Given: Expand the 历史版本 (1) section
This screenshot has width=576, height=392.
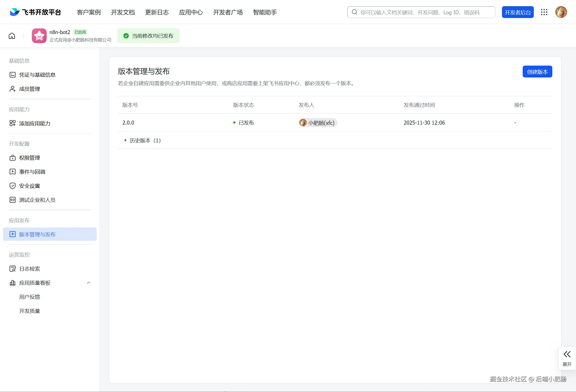Looking at the screenshot, I should coord(142,141).
